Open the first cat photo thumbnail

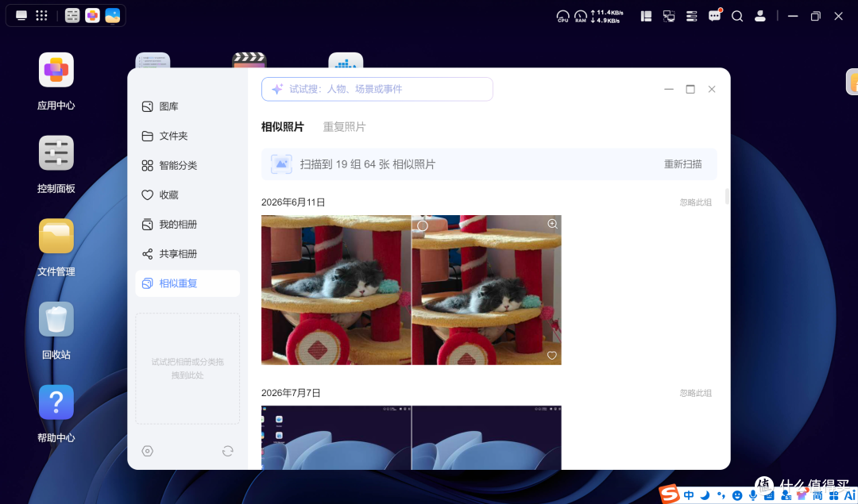[336, 290]
